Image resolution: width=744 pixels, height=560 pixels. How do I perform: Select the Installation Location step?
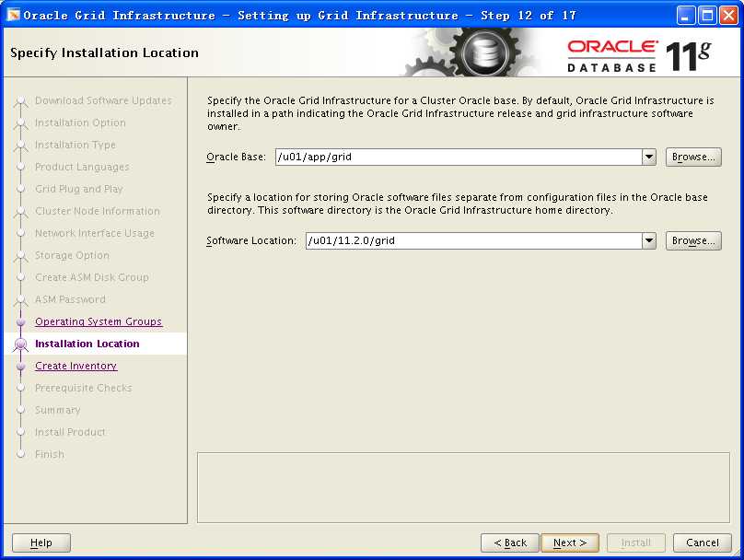(x=87, y=344)
